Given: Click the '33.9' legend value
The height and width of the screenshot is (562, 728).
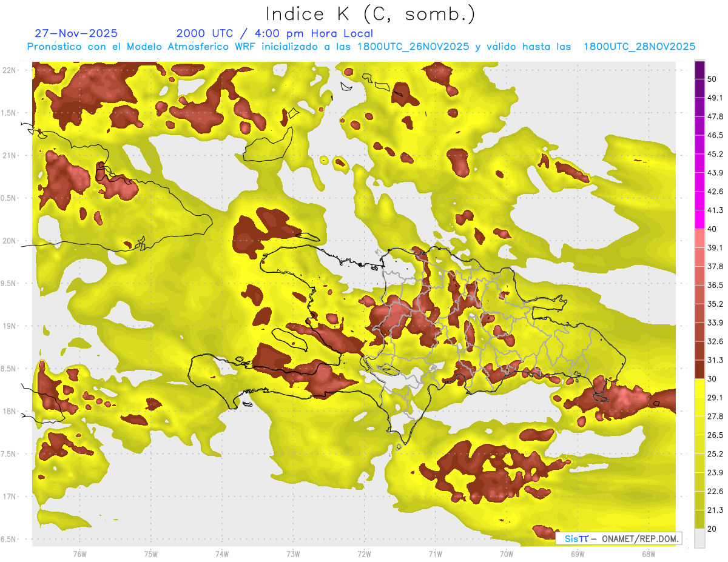Looking at the screenshot, I should 715,323.
